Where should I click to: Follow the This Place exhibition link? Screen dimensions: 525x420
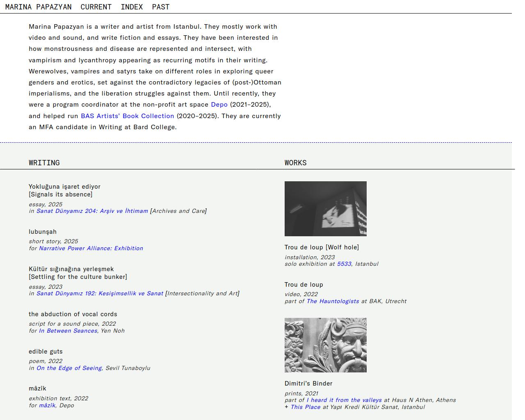pos(305,407)
